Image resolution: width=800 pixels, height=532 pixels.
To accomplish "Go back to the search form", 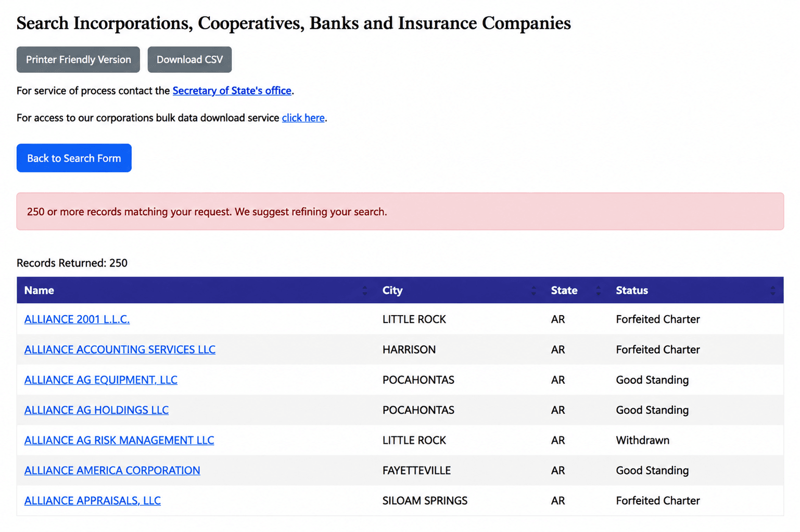I will (x=74, y=158).
